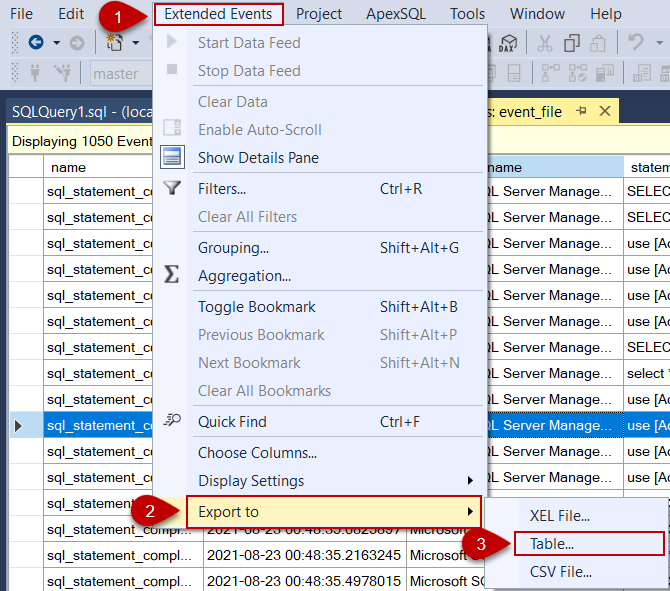Click the left name column header
Viewport: 670px width, 591px height.
98,167
